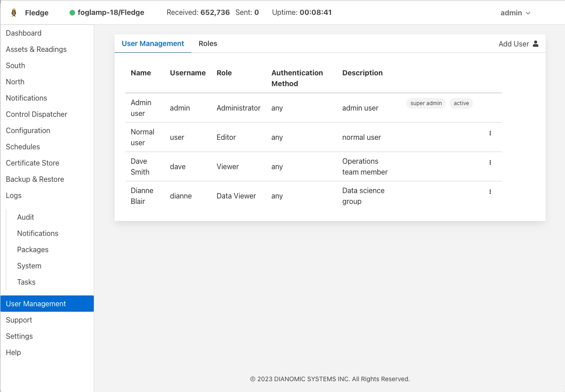This screenshot has width=565, height=392.
Task: Click the Add User person icon
Action: coord(535,44)
